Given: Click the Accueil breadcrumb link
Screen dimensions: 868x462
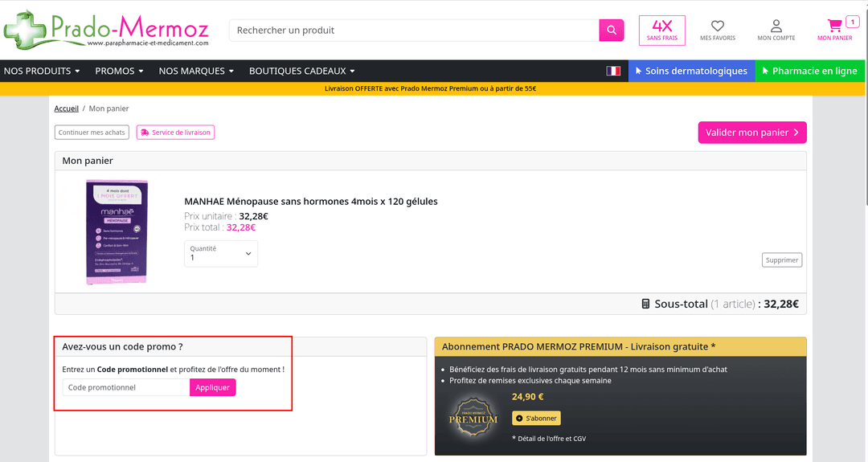Looking at the screenshot, I should [67, 108].
